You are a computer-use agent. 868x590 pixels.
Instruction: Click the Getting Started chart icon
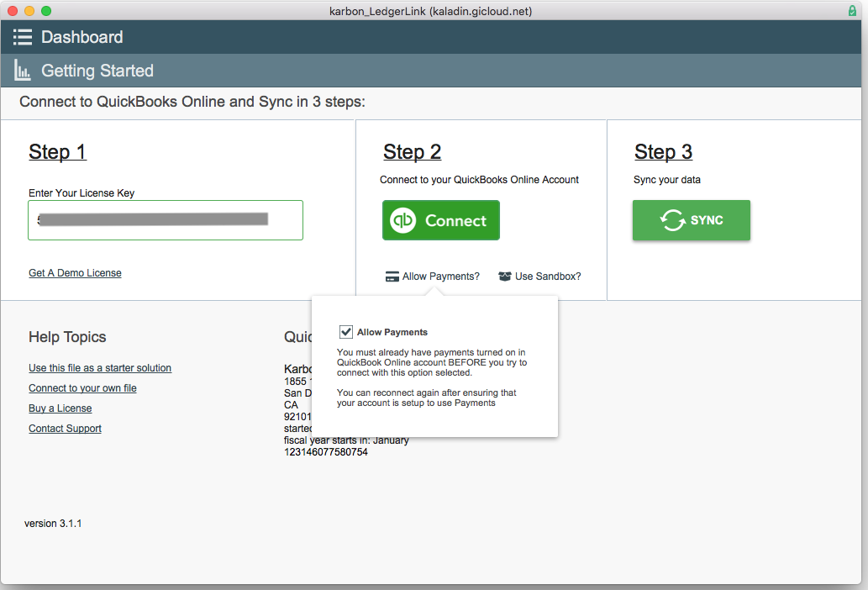22,71
